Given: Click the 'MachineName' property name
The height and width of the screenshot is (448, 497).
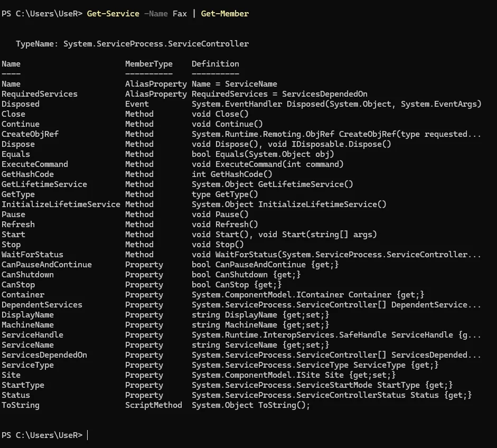Looking at the screenshot, I should 27,325.
